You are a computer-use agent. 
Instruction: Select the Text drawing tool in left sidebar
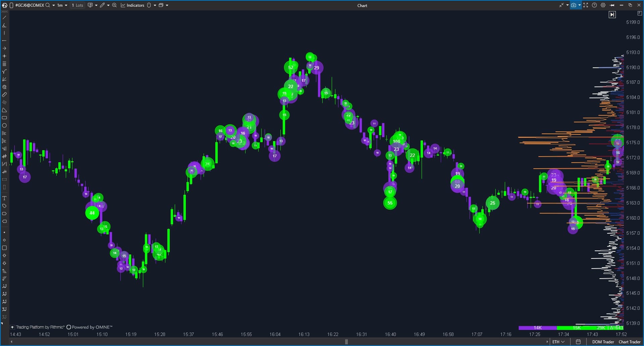4,198
